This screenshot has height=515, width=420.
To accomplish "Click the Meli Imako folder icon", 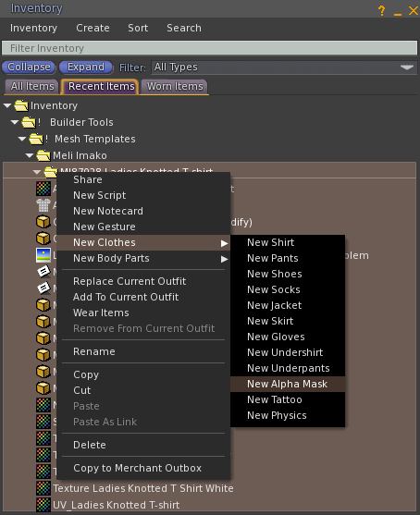I will point(43,155).
